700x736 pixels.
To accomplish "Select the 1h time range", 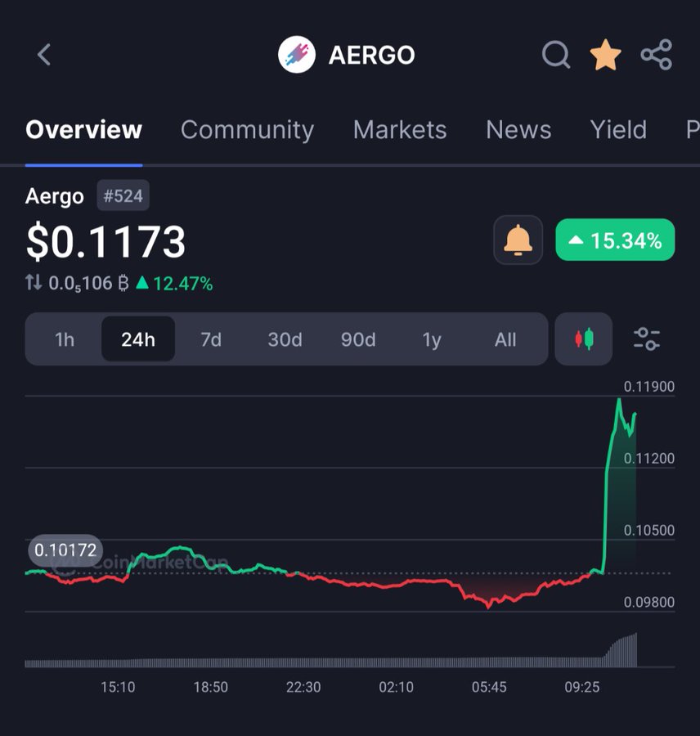I will 65,339.
